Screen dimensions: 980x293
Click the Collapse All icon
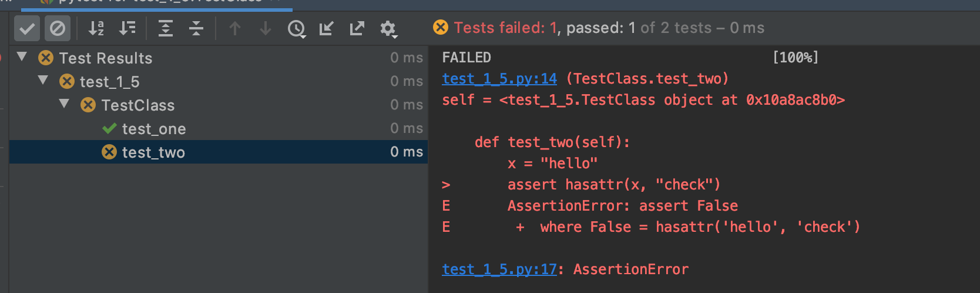[196, 28]
